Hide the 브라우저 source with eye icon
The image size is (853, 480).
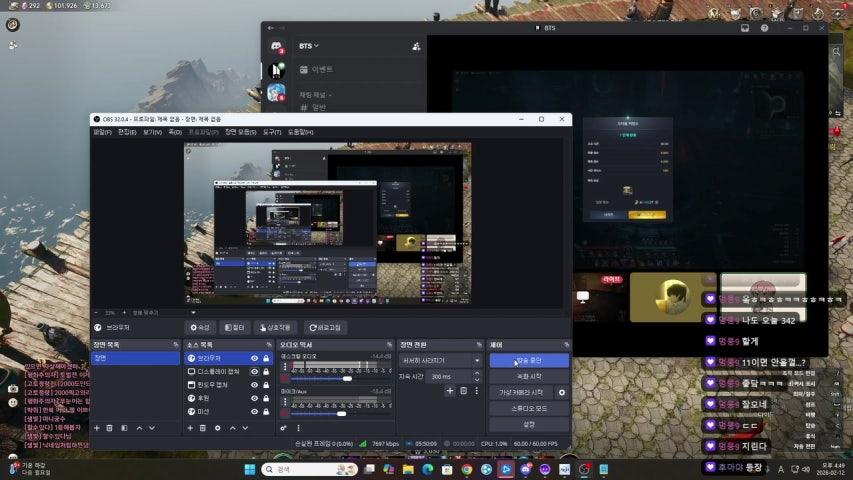point(254,359)
